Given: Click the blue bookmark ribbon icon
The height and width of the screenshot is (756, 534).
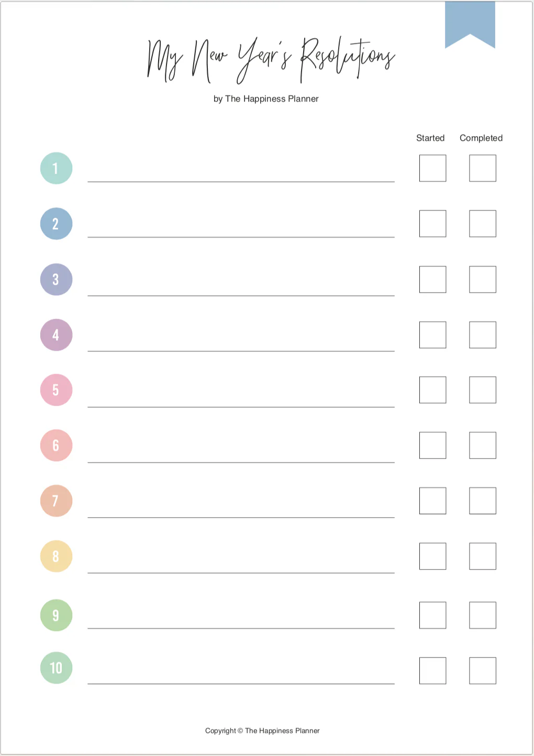Looking at the screenshot, I should (x=470, y=23).
